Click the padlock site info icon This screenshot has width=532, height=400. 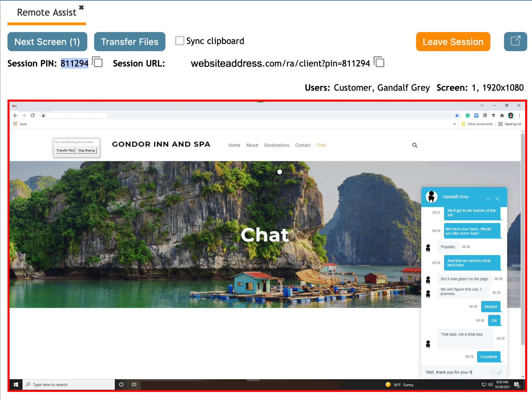coord(43,116)
